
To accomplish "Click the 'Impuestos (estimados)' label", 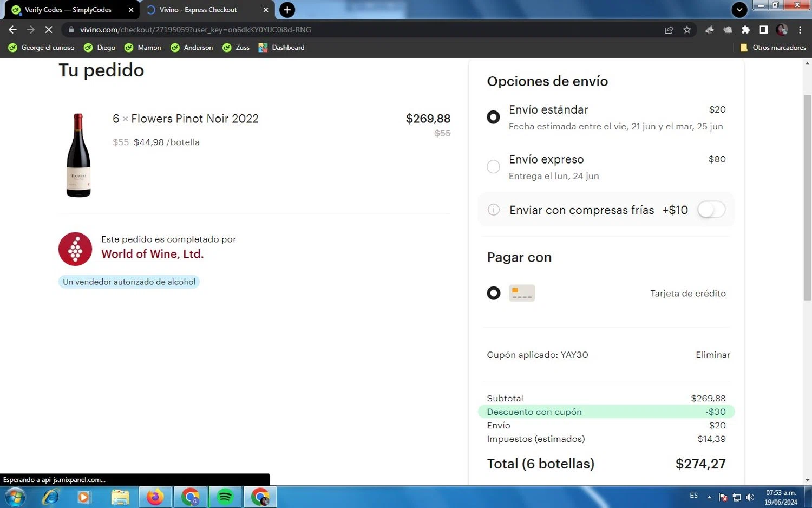I will 536,439.
